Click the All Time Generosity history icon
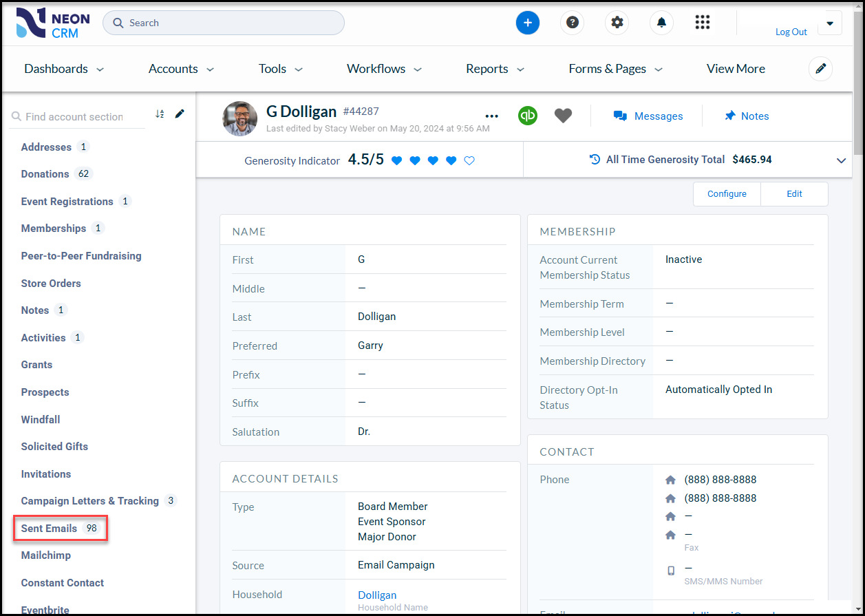This screenshot has width=865, height=616. pyautogui.click(x=595, y=160)
